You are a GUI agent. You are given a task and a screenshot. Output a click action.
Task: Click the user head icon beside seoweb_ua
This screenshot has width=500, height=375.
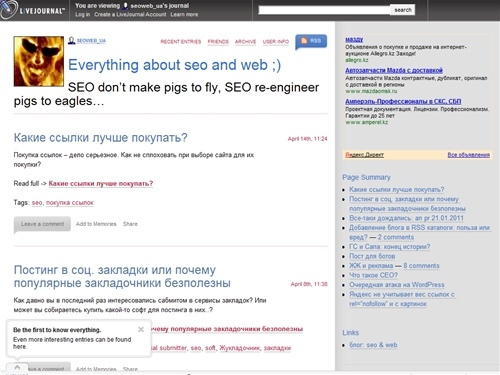pyautogui.click(x=71, y=41)
